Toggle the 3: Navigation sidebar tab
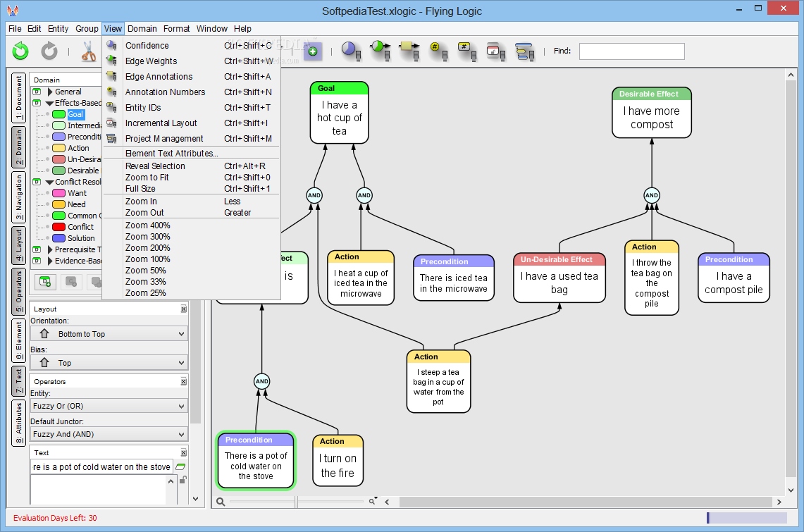804x532 pixels. (18, 197)
